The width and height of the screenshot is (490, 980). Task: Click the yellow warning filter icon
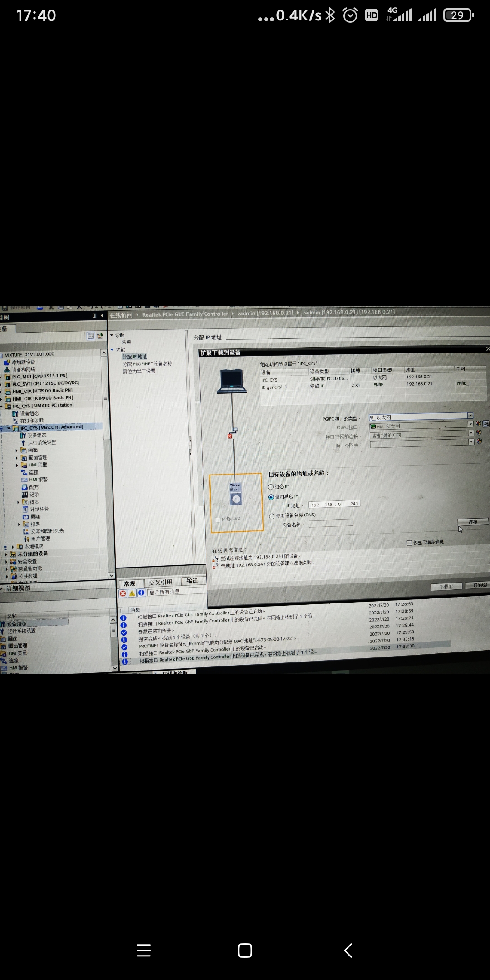click(x=132, y=593)
